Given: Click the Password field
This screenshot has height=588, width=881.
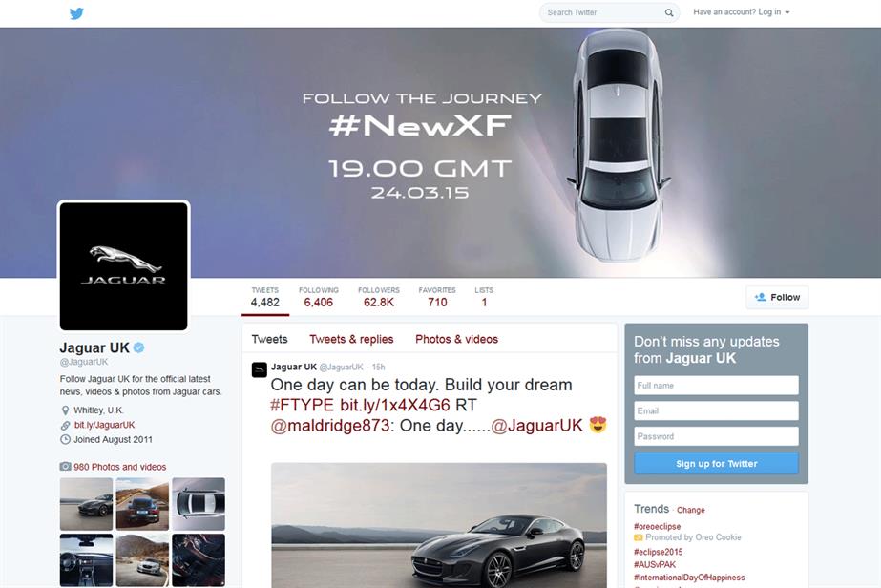Looking at the screenshot, I should pyautogui.click(x=717, y=436).
